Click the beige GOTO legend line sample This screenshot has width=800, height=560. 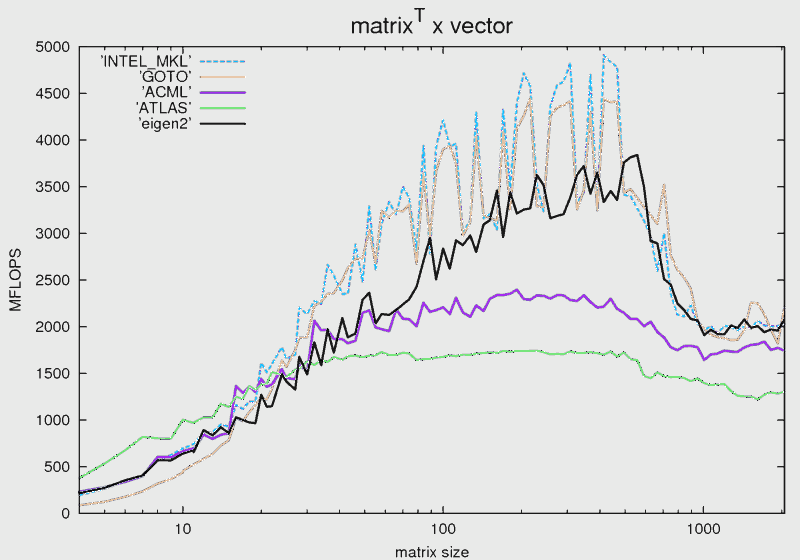[x=222, y=76]
